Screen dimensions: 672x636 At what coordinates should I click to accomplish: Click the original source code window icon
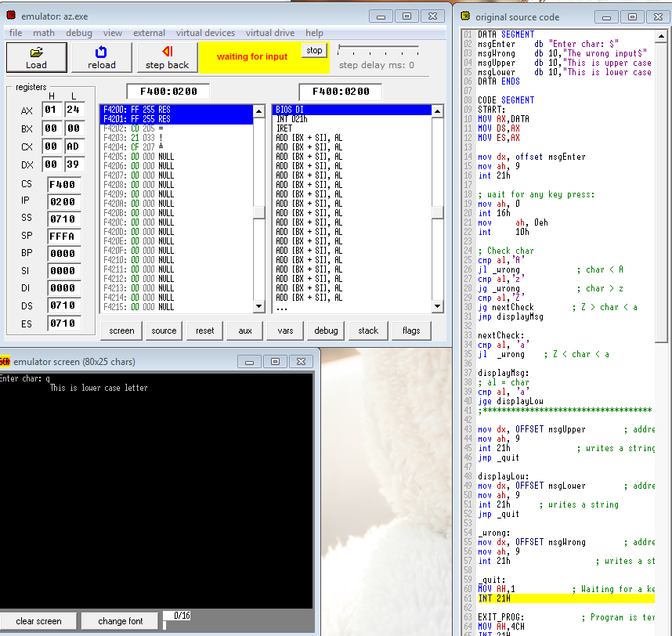click(465, 16)
